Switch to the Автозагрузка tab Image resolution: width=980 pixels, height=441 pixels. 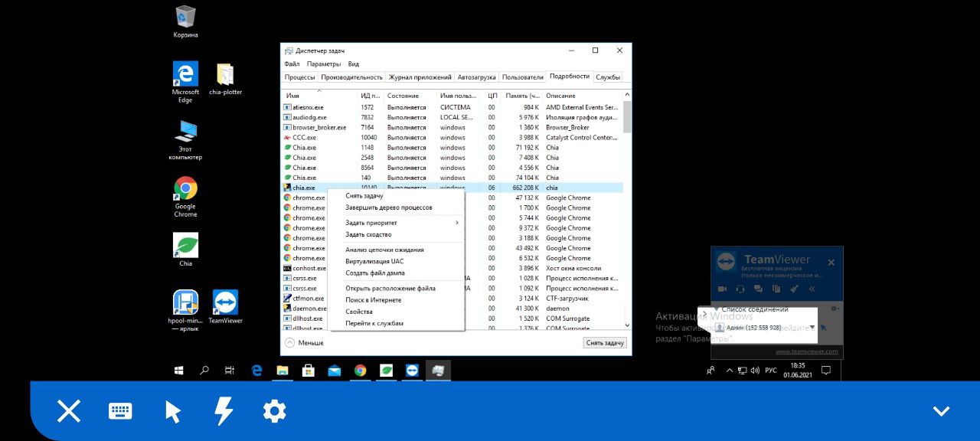(x=477, y=77)
